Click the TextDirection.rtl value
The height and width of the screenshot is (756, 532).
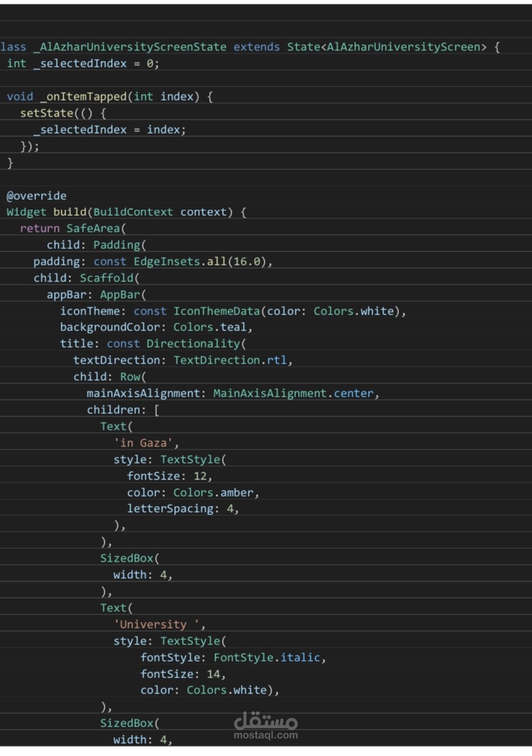[230, 361]
